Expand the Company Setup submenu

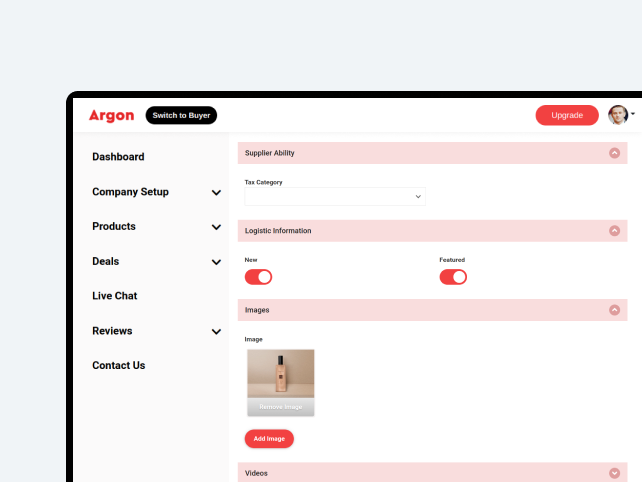(x=216, y=192)
